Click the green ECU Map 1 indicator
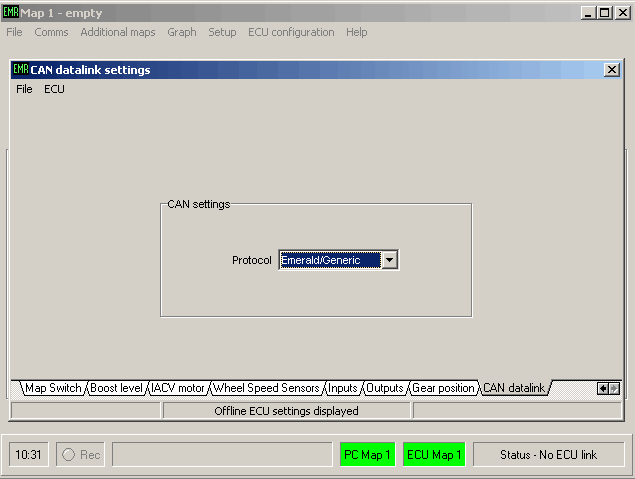Viewport: 635px width, 479px height. coord(434,455)
